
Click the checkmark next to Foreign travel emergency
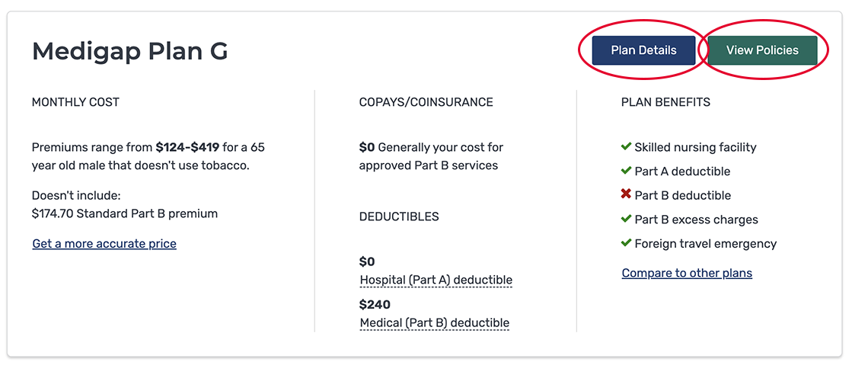[x=626, y=244]
